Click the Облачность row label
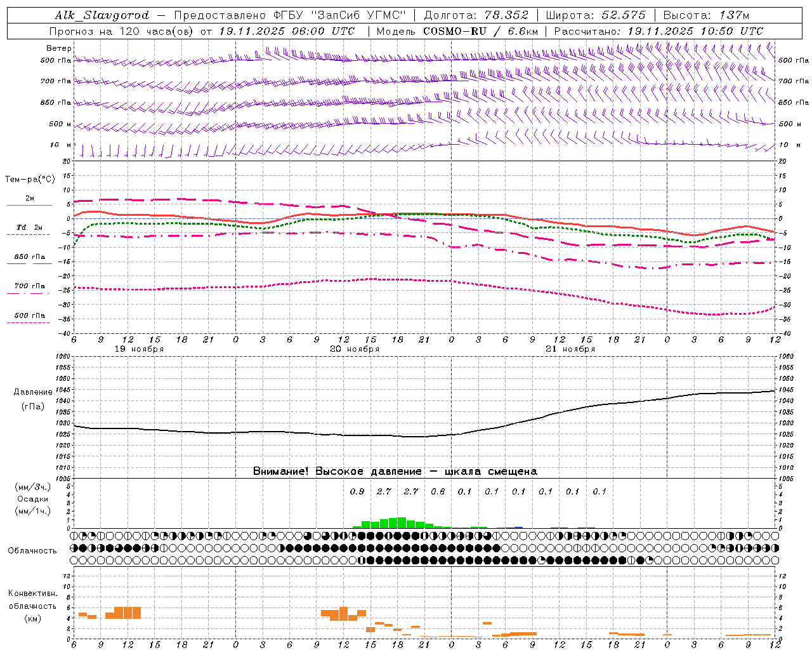This screenshot has width=812, height=650. 32,550
